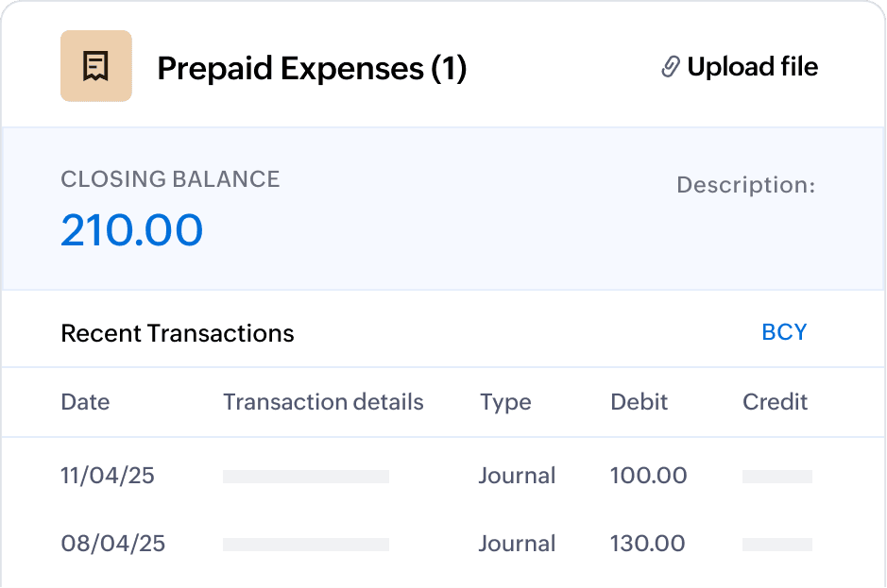Click the Prepaid Expenses receipt icon

pyautogui.click(x=95, y=66)
